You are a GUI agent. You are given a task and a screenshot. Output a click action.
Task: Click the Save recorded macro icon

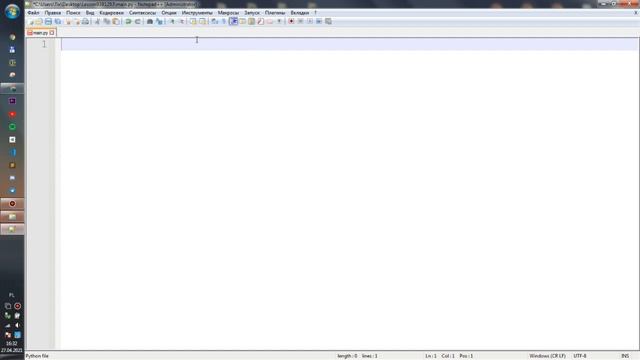(328, 21)
